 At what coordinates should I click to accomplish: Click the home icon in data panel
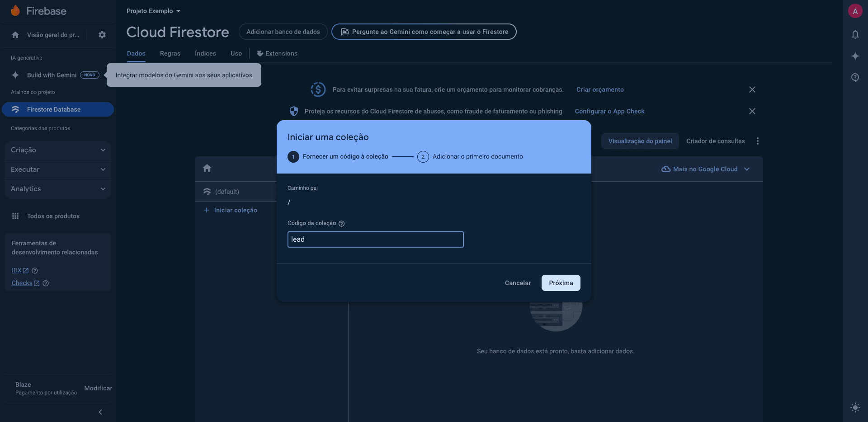coord(207,168)
